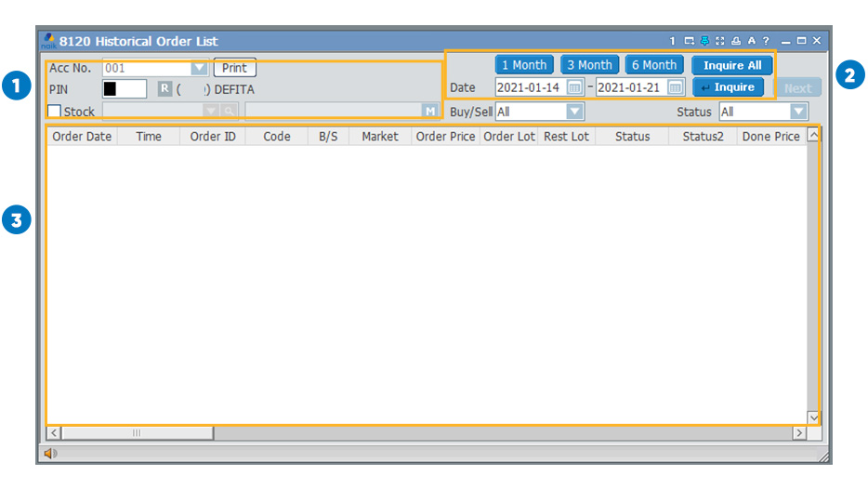Click the font size A icon
Viewport: 868px width, 489px height.
pyautogui.click(x=751, y=41)
